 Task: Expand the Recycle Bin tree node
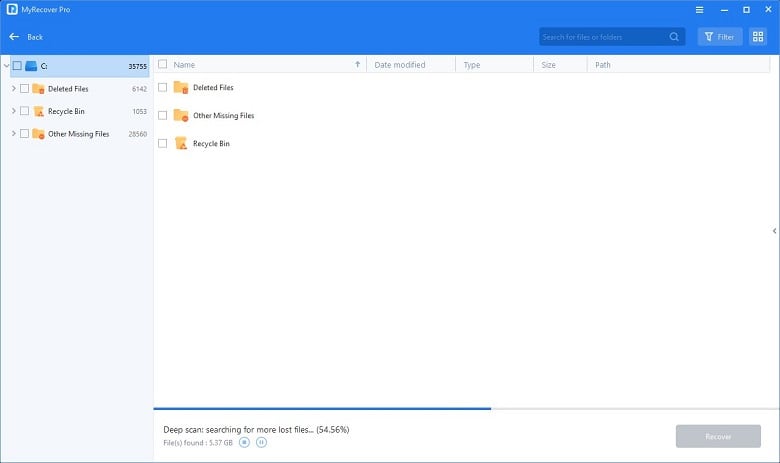tap(13, 111)
